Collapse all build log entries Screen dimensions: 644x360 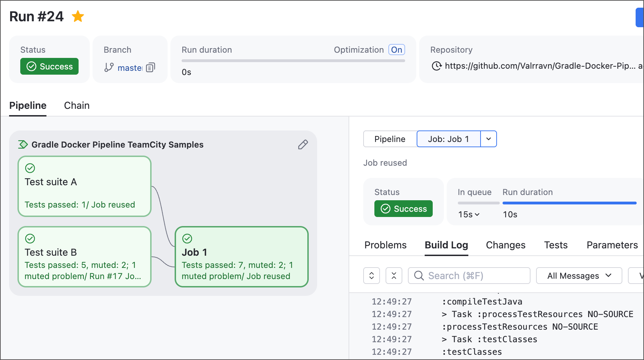pos(394,276)
